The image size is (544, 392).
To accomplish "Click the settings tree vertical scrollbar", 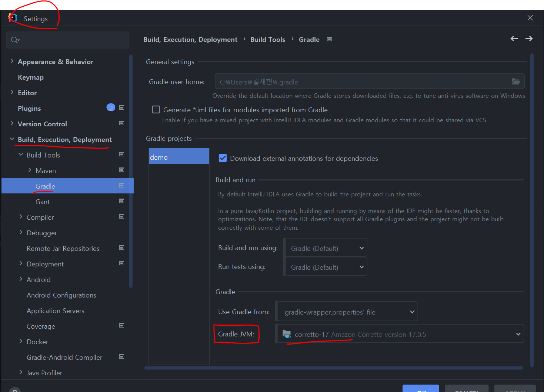I will (x=131, y=171).
